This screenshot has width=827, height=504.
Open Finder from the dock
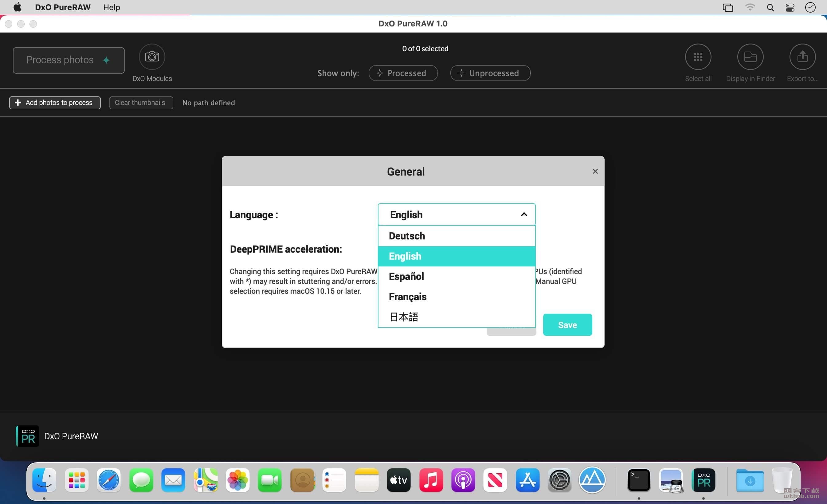[x=45, y=480]
